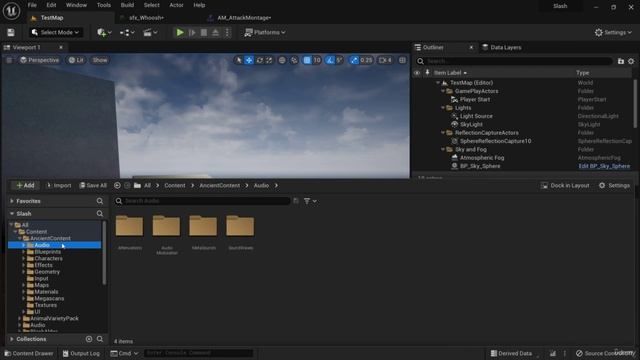Toggle rotation snapping angle icon

click(329, 60)
